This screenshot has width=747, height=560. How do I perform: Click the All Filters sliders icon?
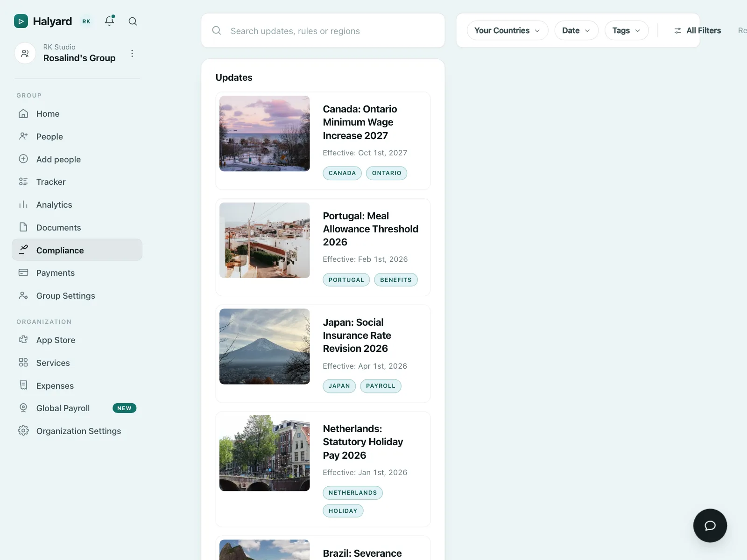[678, 30]
